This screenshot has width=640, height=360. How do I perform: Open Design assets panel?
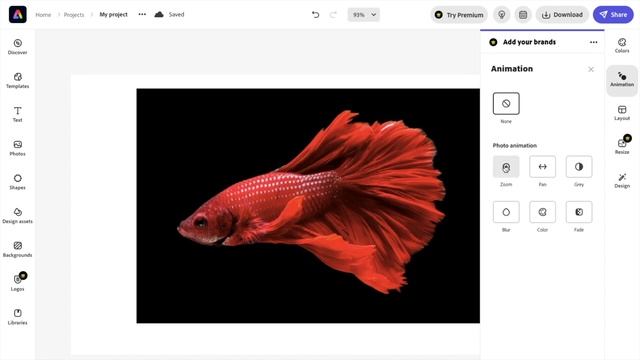tap(18, 216)
